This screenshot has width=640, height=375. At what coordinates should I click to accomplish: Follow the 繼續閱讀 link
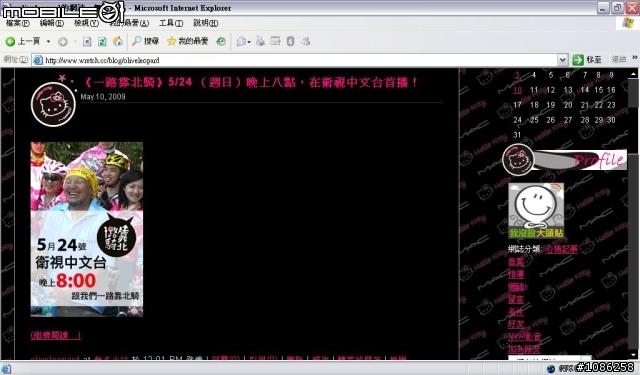pos(56,335)
